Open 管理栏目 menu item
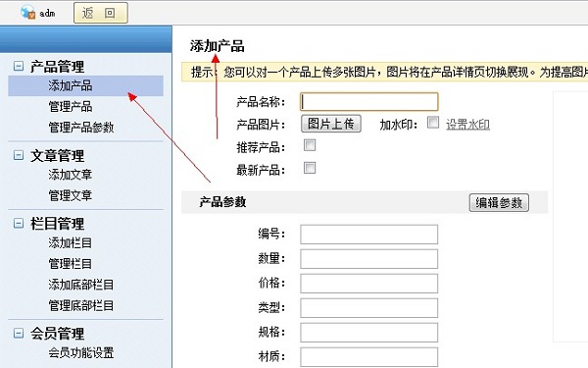 [x=71, y=264]
